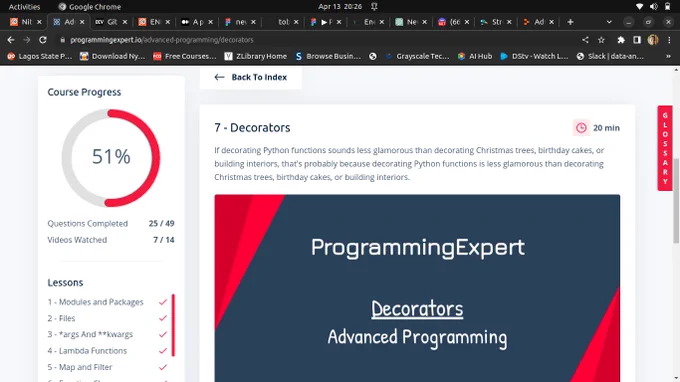Click the share page icon in address bar
Viewport: 680px width, 382px height.
(585, 40)
